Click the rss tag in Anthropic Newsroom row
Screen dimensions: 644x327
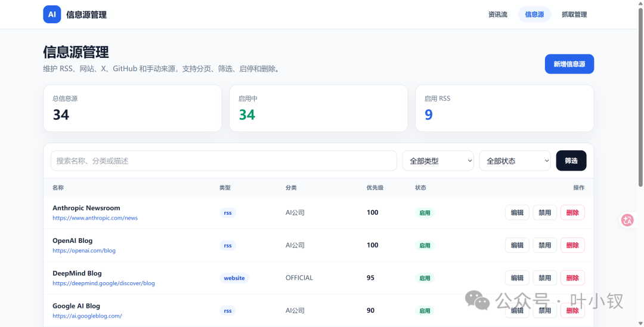(228, 213)
